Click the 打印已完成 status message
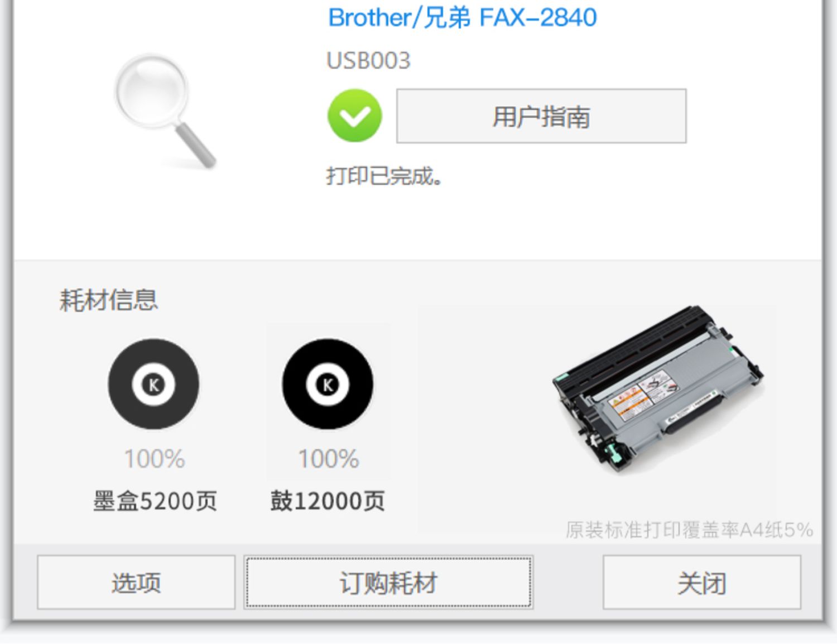Screen dimensions: 837x644 pos(384,176)
